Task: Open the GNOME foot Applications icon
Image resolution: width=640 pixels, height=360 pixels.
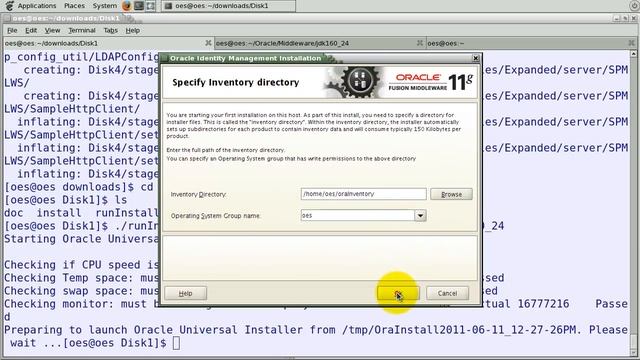Action: point(9,6)
